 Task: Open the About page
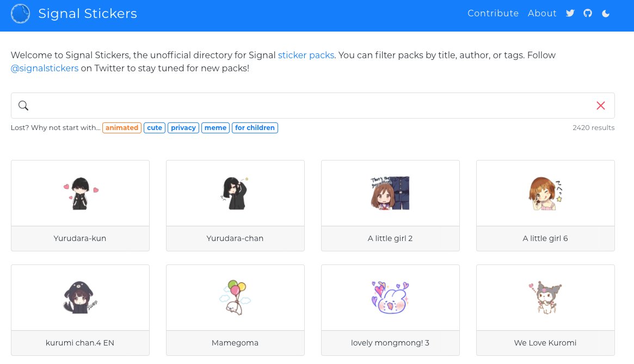tap(541, 14)
